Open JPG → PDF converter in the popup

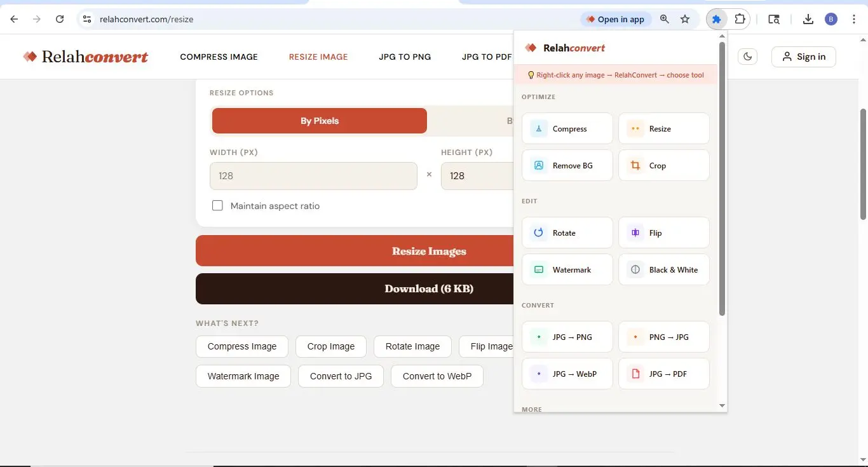click(x=663, y=374)
